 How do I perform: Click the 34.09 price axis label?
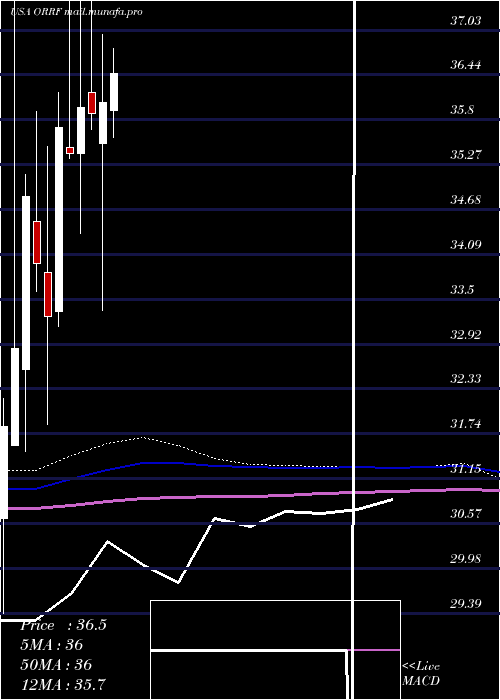[466, 245]
